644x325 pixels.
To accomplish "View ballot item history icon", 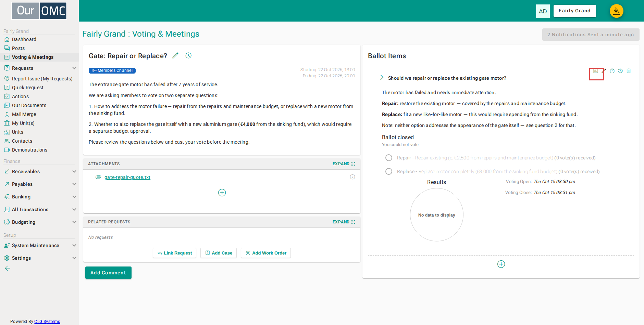I will [x=620, y=71].
